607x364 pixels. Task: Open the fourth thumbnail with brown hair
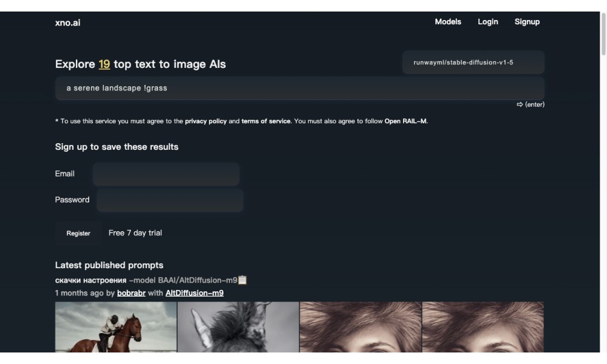[x=483, y=327]
